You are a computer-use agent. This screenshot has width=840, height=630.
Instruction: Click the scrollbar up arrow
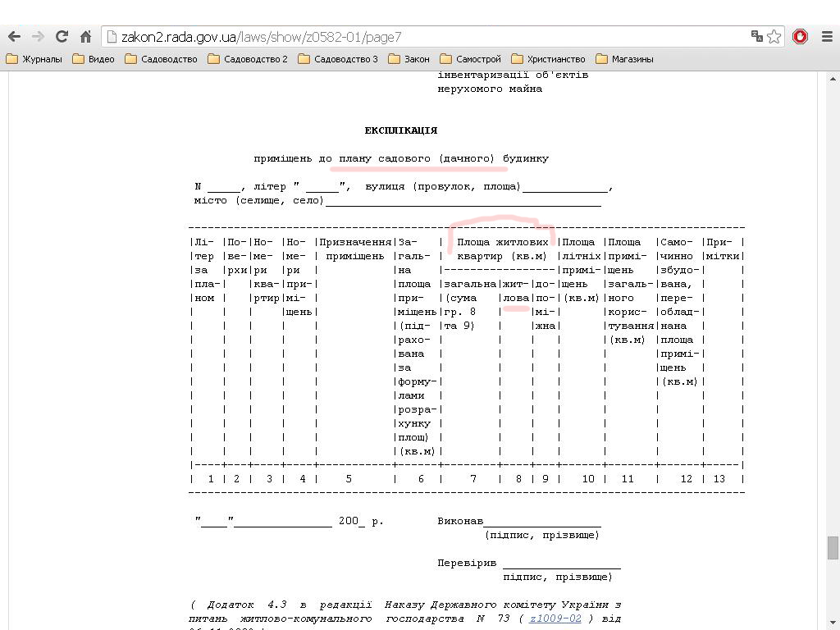pyautogui.click(x=833, y=79)
